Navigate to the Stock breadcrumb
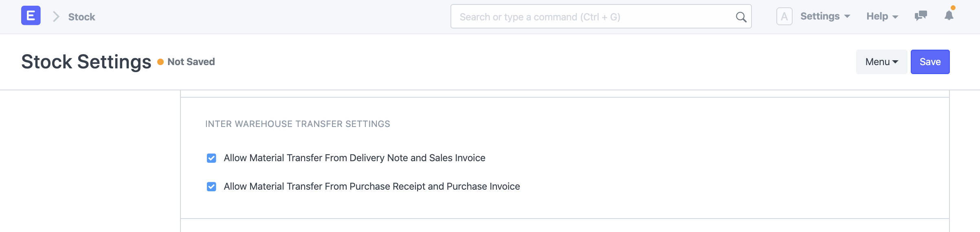Image resolution: width=980 pixels, height=232 pixels. coord(81,17)
